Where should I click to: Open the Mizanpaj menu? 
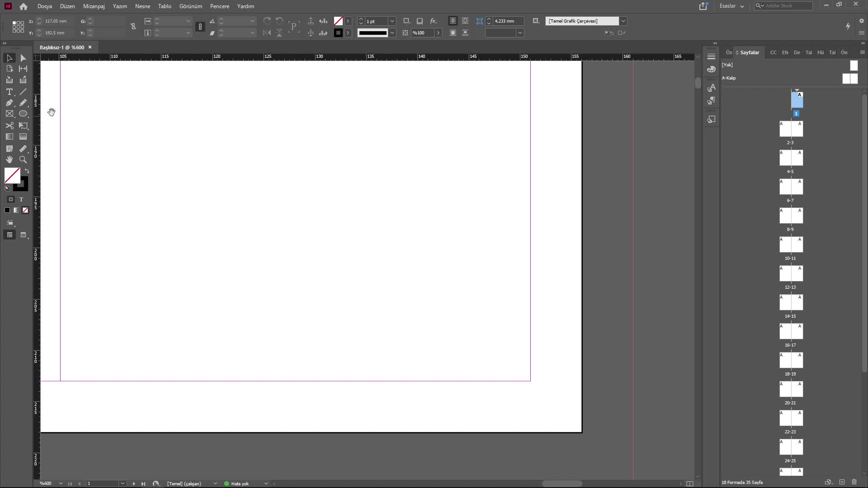94,6
